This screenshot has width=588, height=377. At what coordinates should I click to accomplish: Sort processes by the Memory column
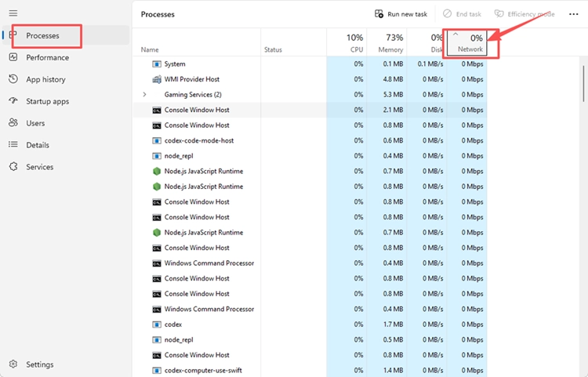coord(387,43)
